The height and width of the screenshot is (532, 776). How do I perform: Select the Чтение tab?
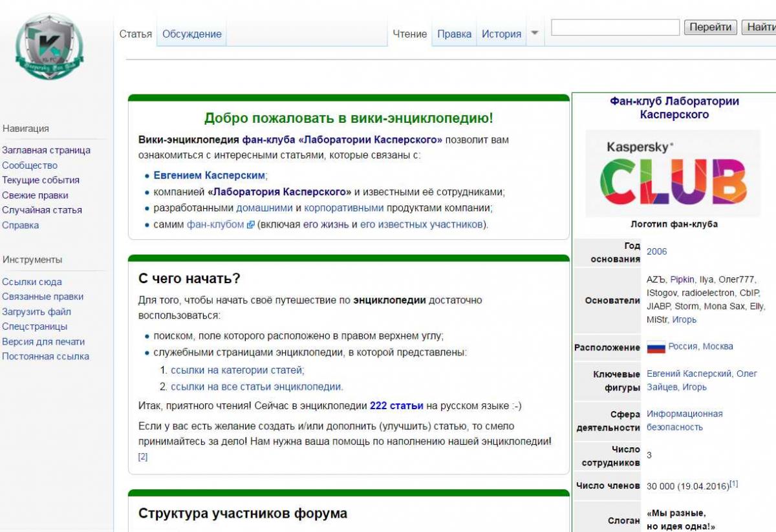pos(410,34)
